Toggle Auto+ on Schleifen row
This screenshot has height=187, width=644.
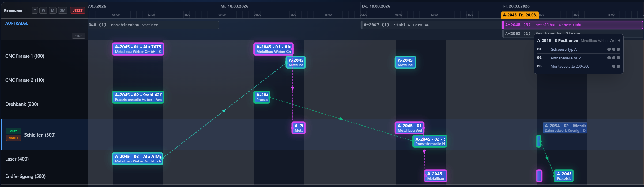[x=14, y=138]
